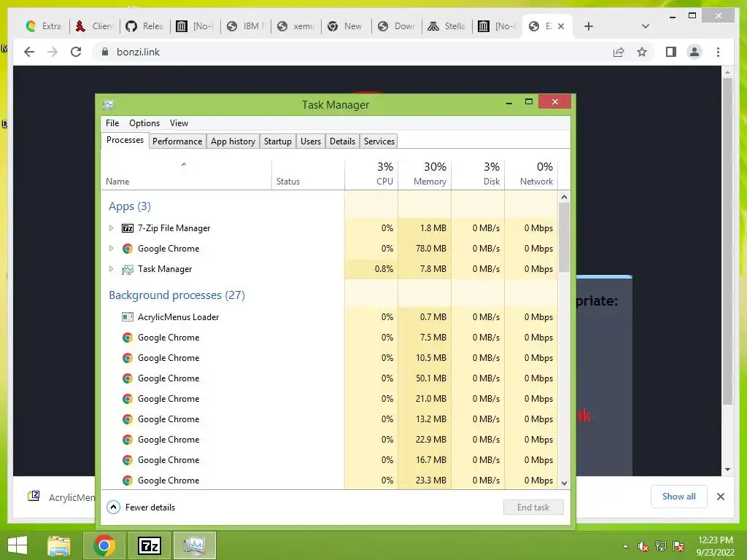Switch to 7-Zip on the taskbar
747x560 pixels.
149,545
